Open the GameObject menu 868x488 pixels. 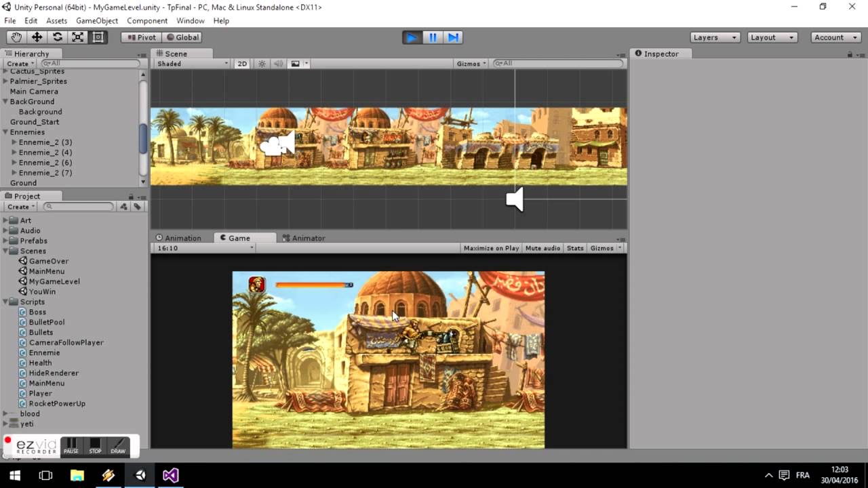click(x=97, y=21)
